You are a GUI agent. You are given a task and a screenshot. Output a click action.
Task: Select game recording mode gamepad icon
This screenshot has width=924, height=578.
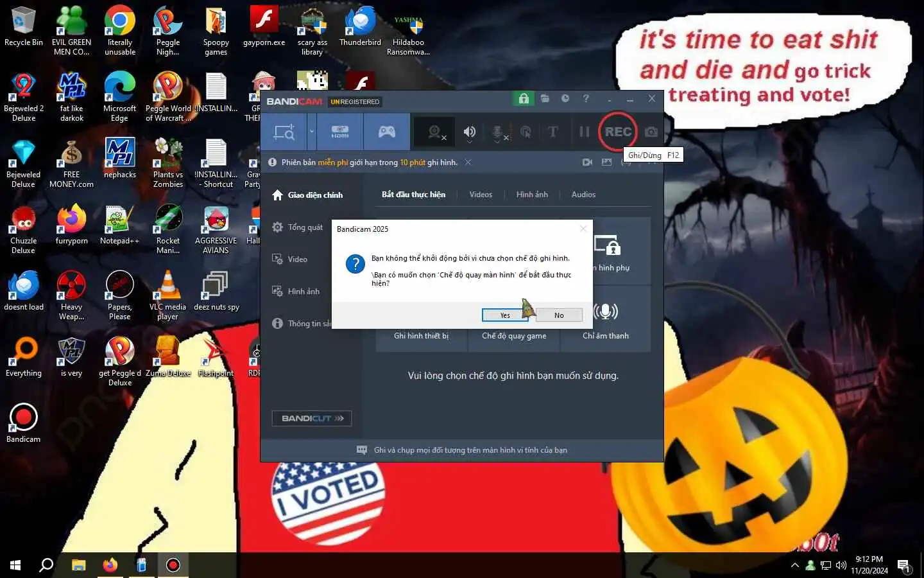coord(386,132)
